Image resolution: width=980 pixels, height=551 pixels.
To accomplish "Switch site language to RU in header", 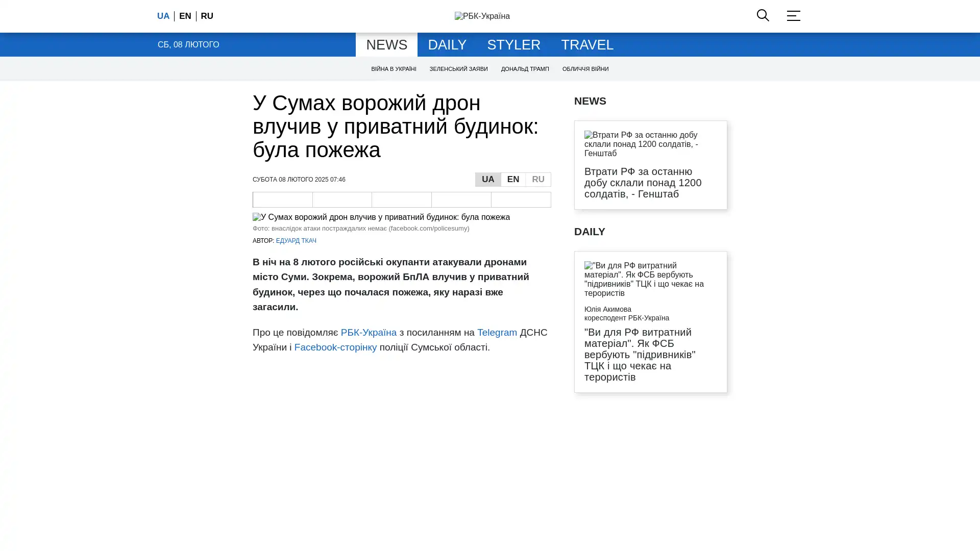I will [207, 16].
